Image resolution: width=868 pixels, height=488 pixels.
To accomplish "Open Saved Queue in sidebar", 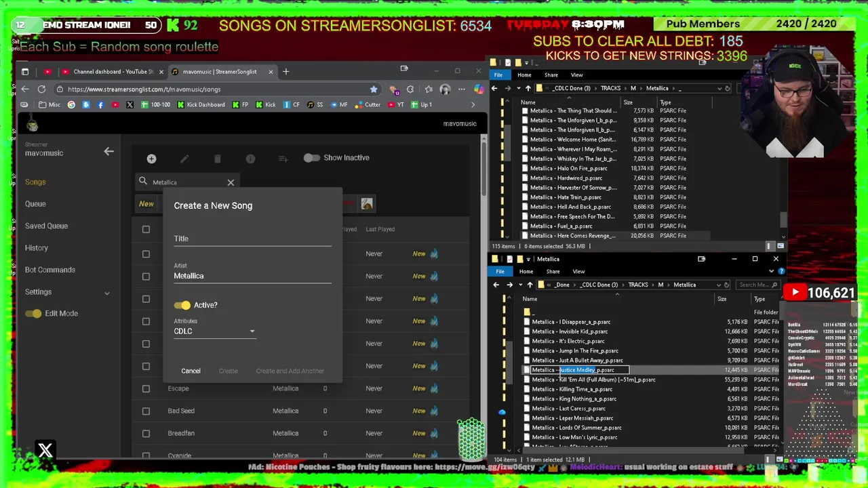I will 46,226.
